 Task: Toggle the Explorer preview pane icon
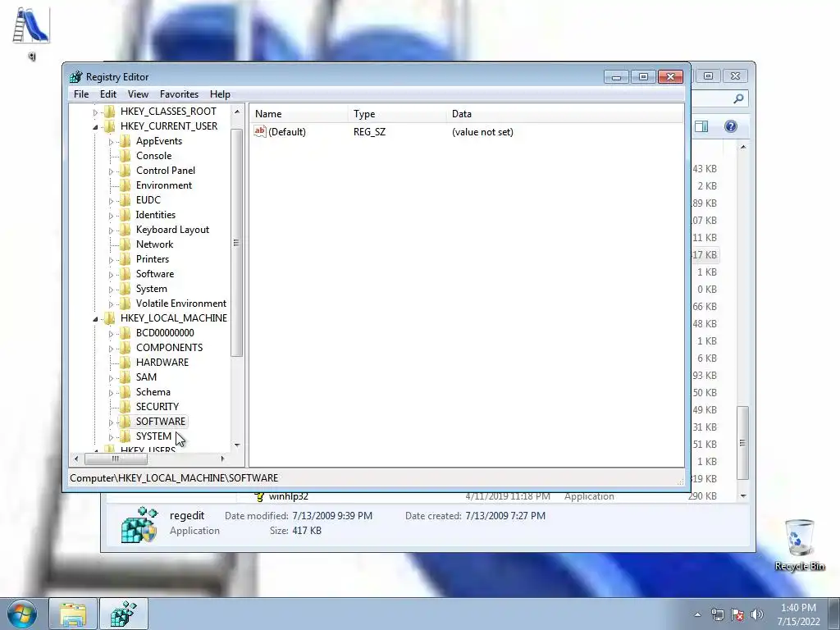[701, 126]
